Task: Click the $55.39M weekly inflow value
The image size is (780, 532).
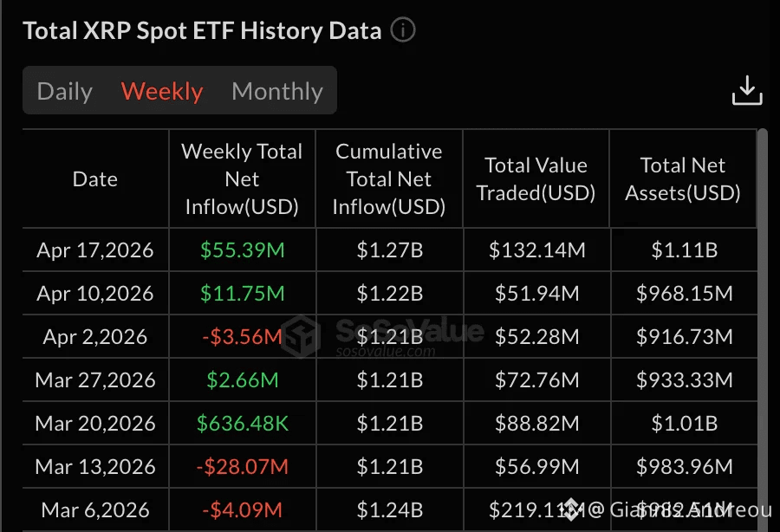Action: pyautogui.click(x=243, y=250)
